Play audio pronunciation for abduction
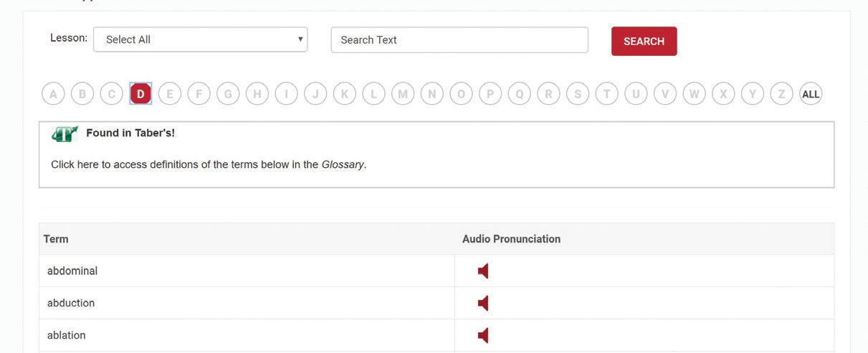The height and width of the screenshot is (353, 868). [483, 303]
